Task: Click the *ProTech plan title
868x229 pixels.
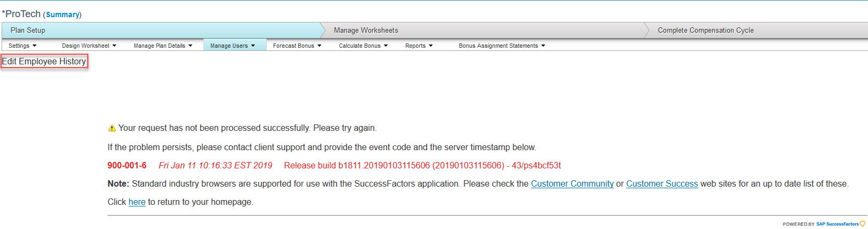Action: tap(21, 14)
